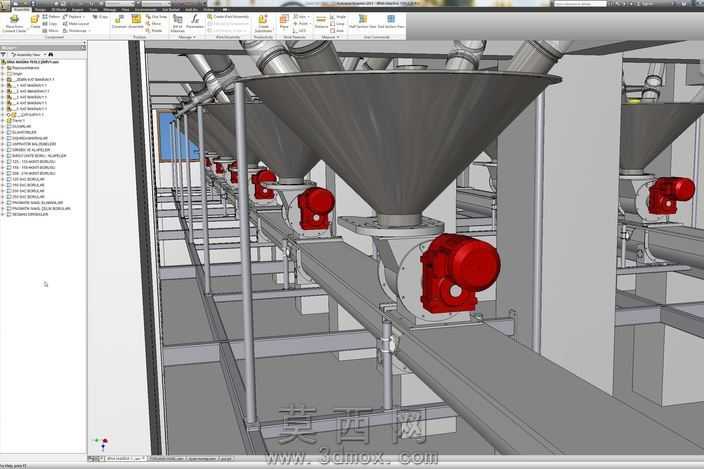The width and height of the screenshot is (704, 469).
Task: Switch to the Assemble ribbon tab
Action: 21,9
